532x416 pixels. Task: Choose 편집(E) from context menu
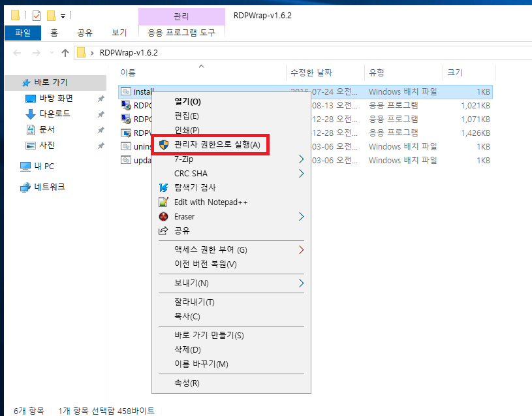(x=186, y=116)
